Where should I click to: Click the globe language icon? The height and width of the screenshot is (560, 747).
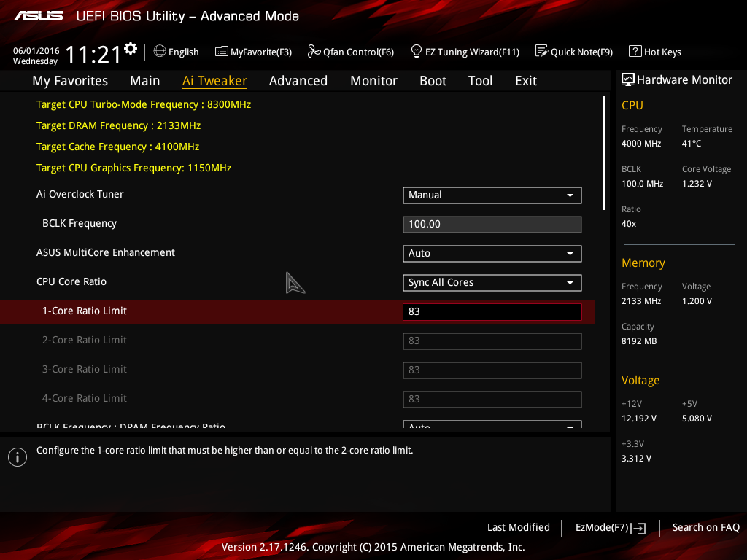tap(160, 51)
